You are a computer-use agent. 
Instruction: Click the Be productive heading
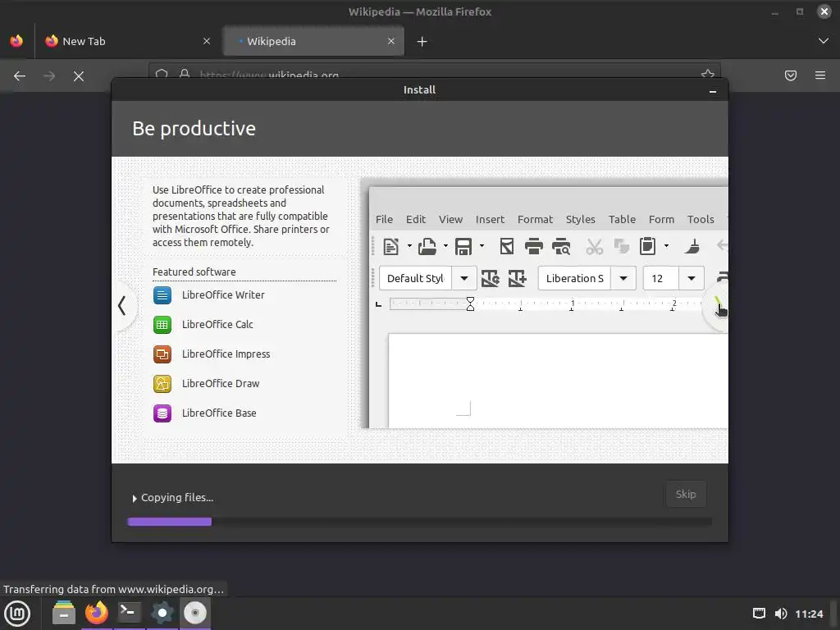tap(194, 129)
